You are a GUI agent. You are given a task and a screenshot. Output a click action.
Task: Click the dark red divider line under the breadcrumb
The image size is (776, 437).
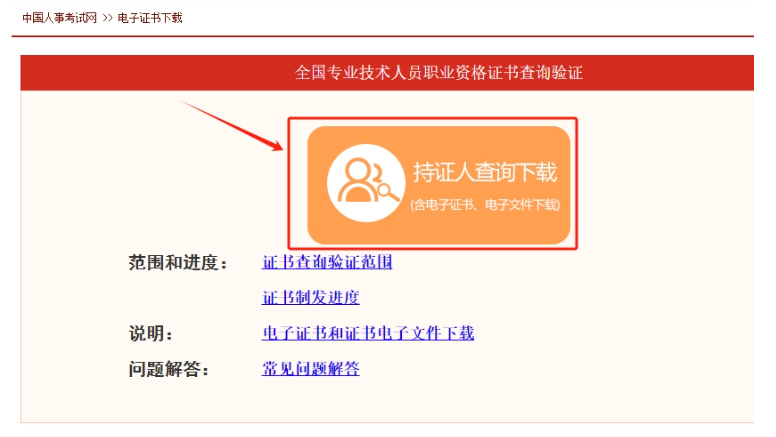tap(383, 36)
